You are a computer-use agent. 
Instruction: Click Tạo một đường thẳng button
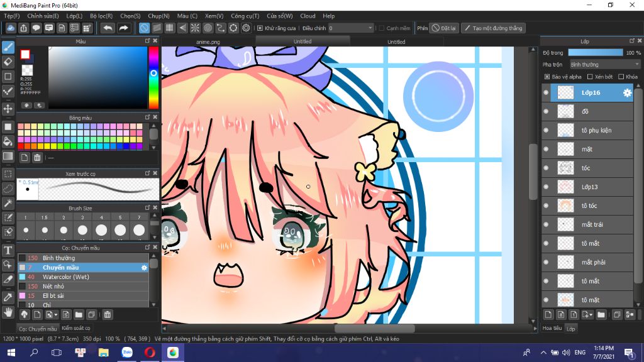point(493,28)
